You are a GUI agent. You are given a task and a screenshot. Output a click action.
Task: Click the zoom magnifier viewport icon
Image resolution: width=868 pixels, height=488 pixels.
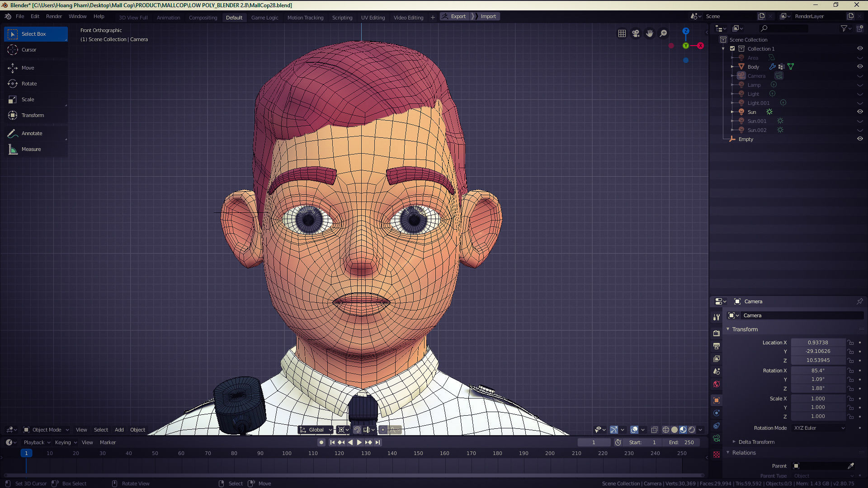(663, 33)
